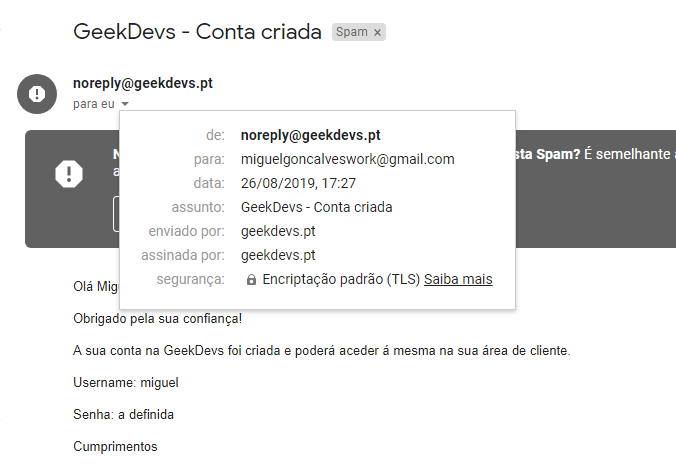Click the spam warning banner exclamation icon
This screenshot has width=676, height=473.
(x=69, y=174)
